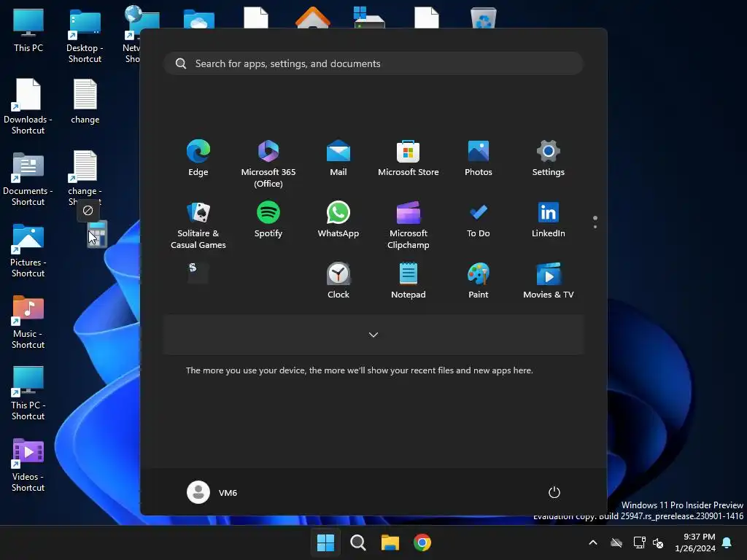Click the OneDrive tray icon
This screenshot has width=747, height=560.
[x=616, y=542]
